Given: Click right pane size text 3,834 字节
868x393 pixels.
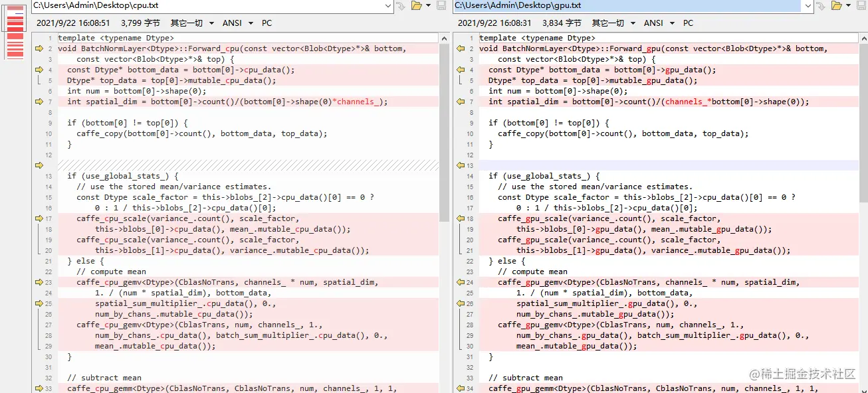Looking at the screenshot, I should 562,23.
